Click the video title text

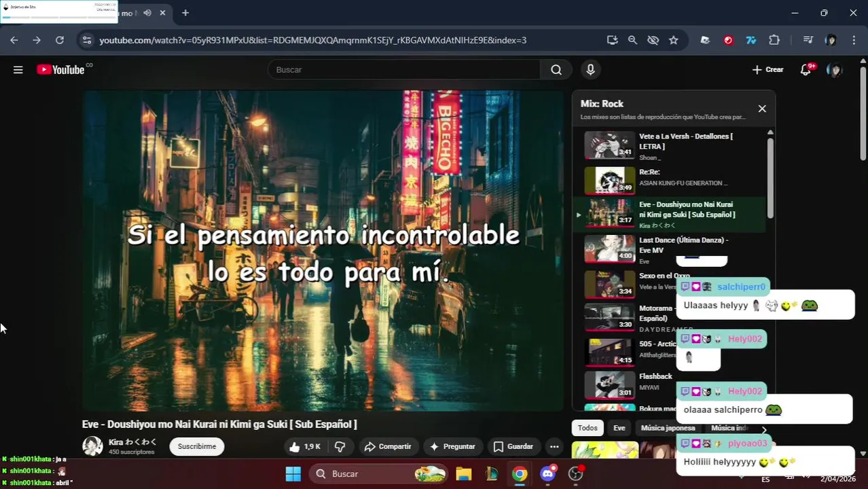click(x=219, y=424)
